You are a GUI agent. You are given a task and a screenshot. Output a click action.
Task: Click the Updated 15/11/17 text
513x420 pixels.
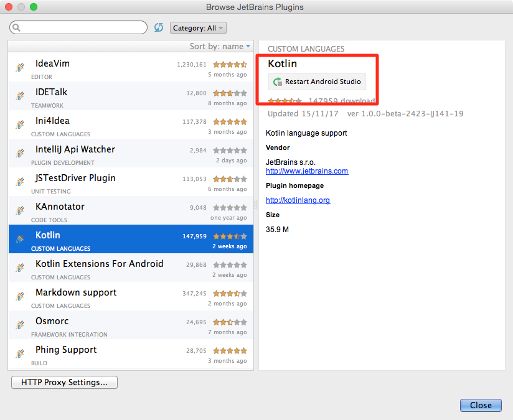[x=303, y=114]
